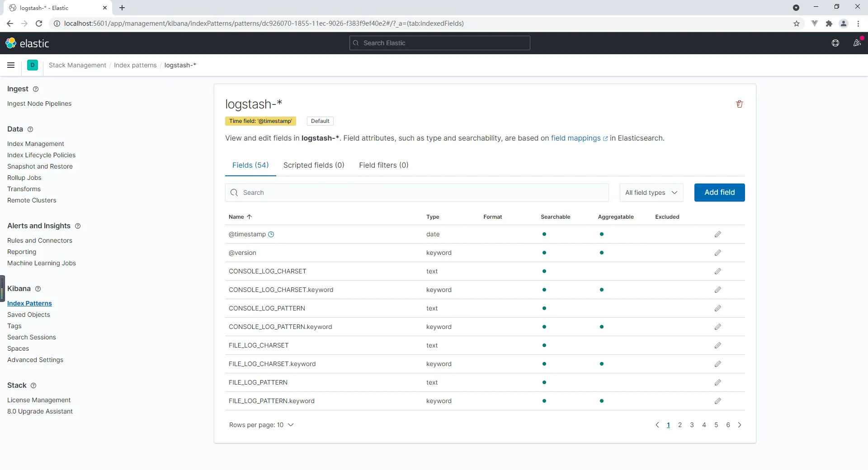868x470 pixels.
Task: Delete the logstash-* index pattern via trash icon
Action: [x=740, y=104]
